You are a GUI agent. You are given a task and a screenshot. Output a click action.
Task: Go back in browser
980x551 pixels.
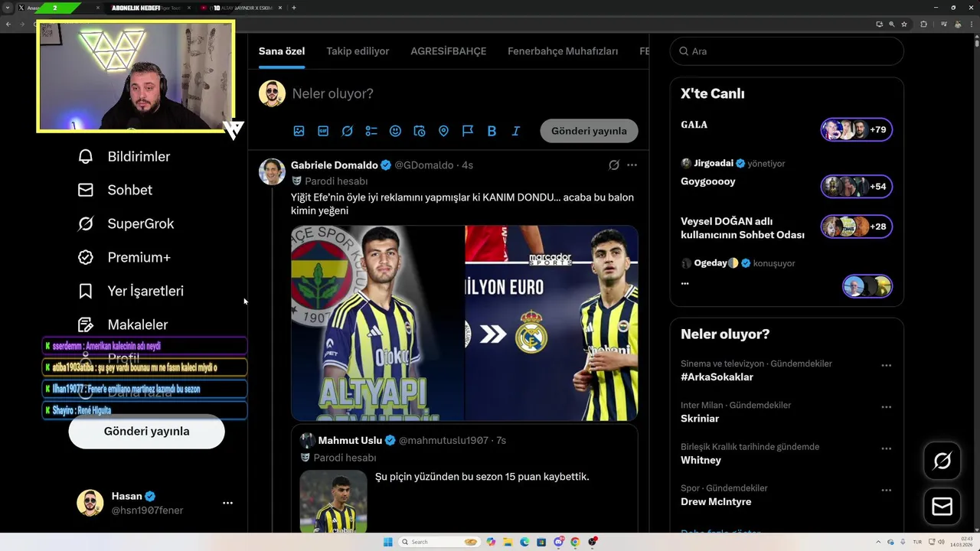point(8,24)
